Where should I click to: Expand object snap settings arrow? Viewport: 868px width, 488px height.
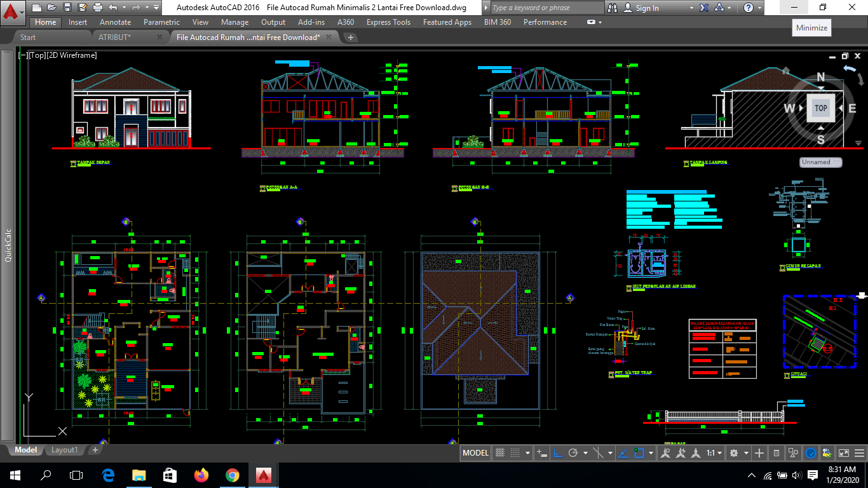click(x=651, y=453)
